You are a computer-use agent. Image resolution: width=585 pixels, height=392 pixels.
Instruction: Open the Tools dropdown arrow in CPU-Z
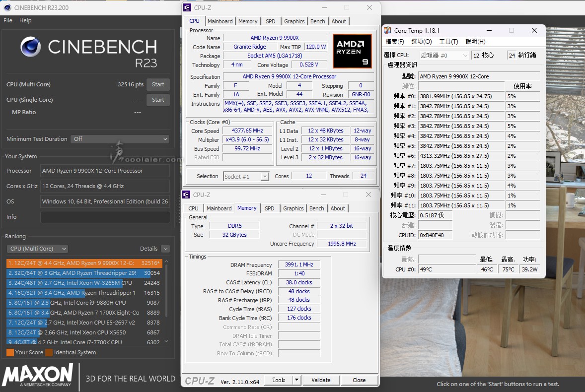[296, 380]
